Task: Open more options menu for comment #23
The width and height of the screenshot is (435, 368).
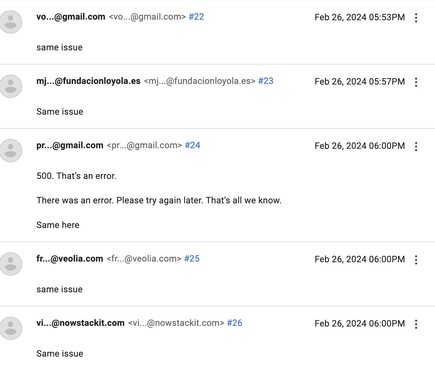Action: tap(416, 82)
